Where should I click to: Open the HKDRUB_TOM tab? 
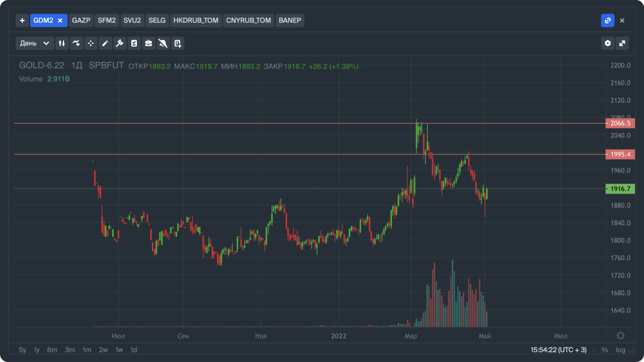click(x=196, y=21)
